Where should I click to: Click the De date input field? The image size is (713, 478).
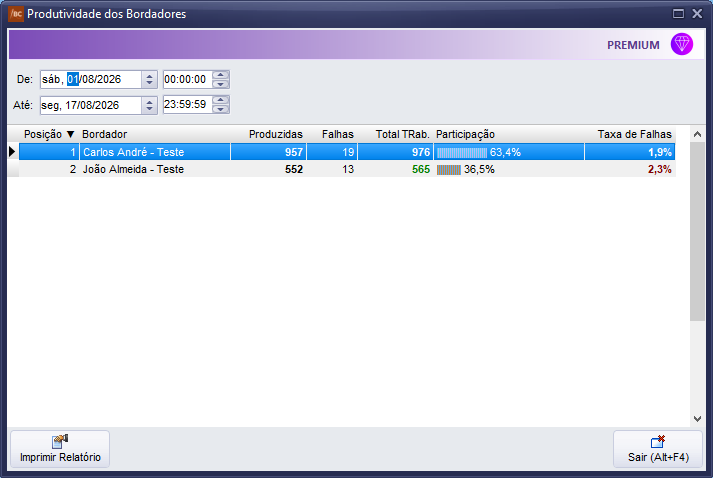91,80
